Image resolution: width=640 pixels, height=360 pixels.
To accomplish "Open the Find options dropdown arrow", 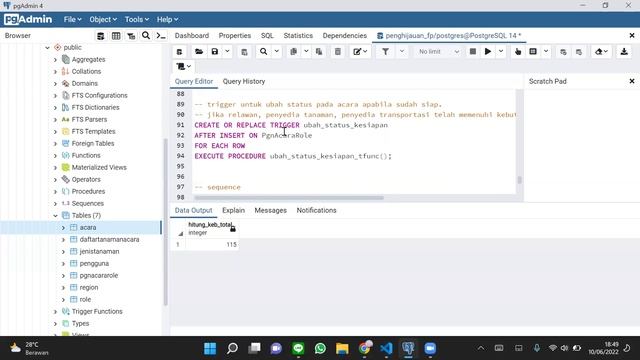I will 276,52.
